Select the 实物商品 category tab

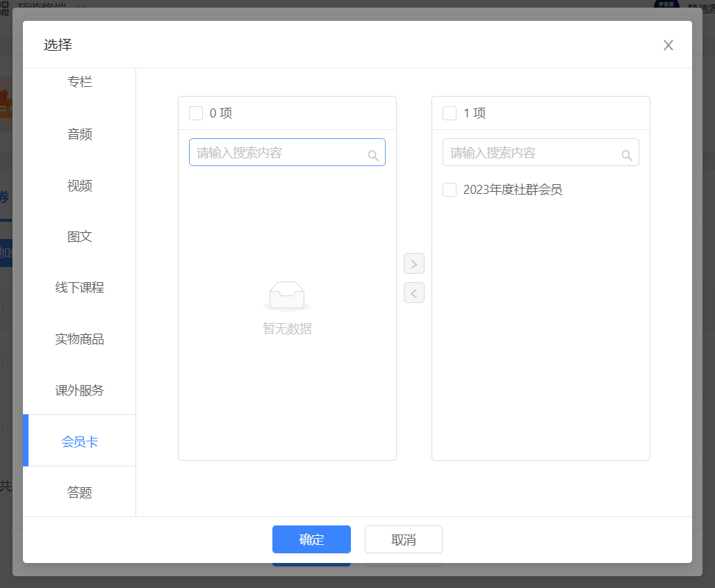[80, 339]
